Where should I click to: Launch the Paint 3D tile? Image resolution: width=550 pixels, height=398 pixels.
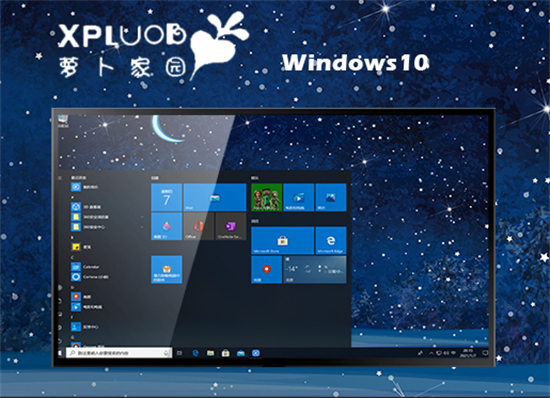pos(166,227)
